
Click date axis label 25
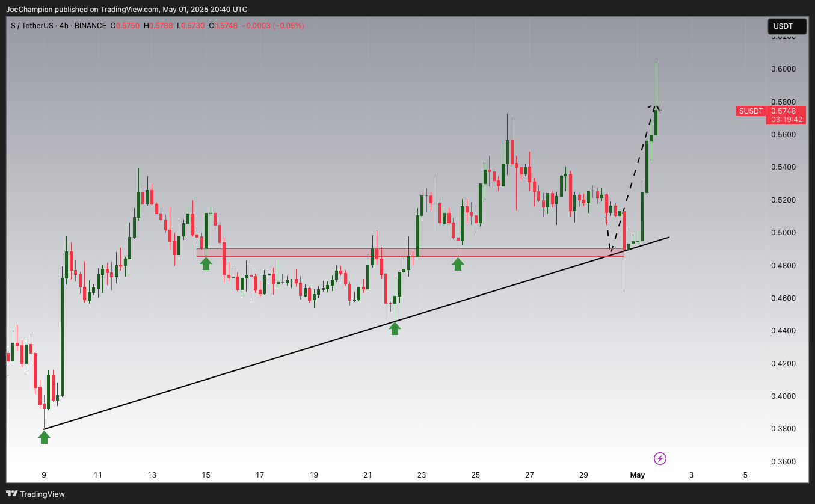[476, 475]
